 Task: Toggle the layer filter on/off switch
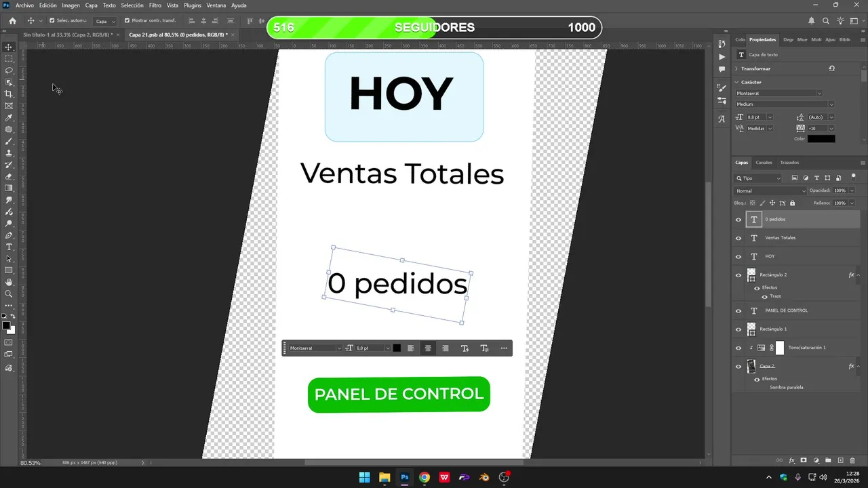(854, 177)
